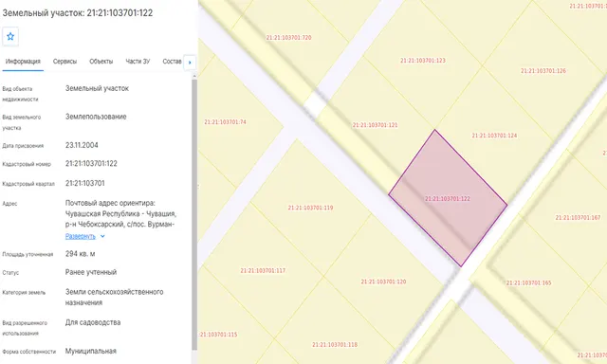Screen dimensions: 607x364
Task: Select parcel 21:21:103701:126 on the map
Action: click(543, 71)
